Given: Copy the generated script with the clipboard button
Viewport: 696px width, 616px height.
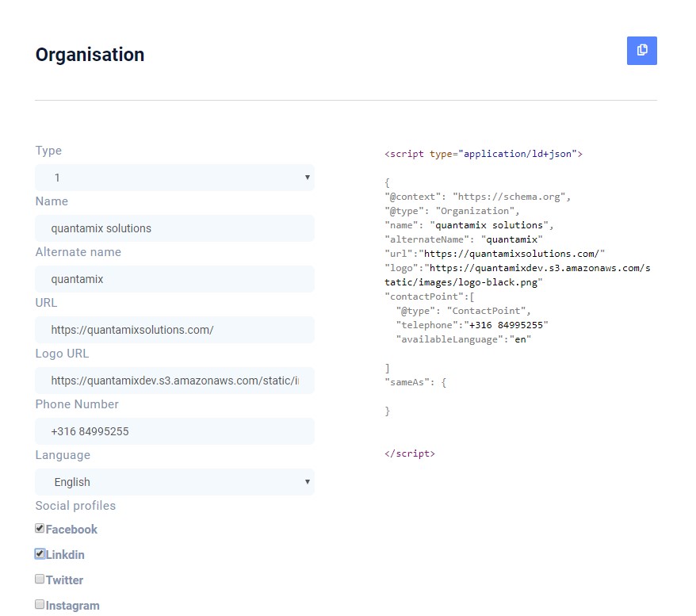Looking at the screenshot, I should click(x=641, y=51).
